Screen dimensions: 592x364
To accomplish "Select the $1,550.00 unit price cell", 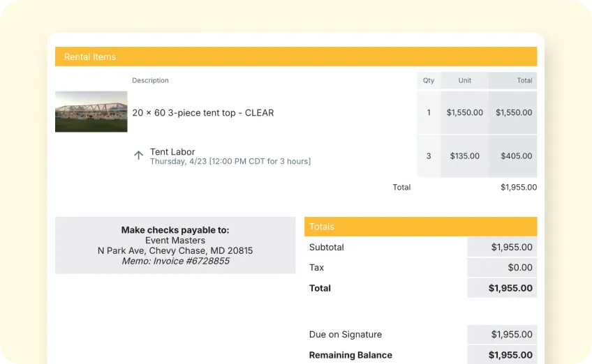I will click(465, 112).
